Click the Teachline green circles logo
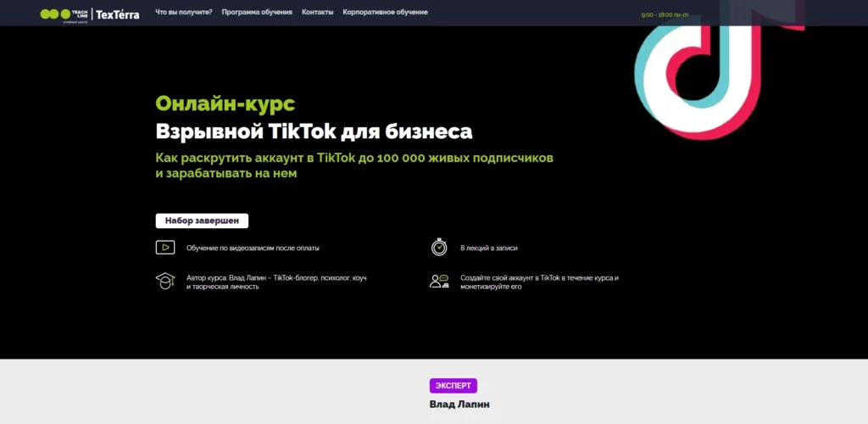This screenshot has width=868, height=424. (x=64, y=14)
